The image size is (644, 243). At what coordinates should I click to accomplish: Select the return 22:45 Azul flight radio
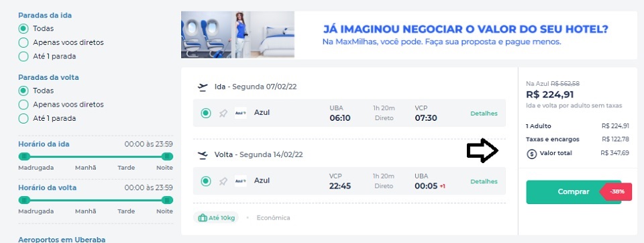[x=206, y=181]
